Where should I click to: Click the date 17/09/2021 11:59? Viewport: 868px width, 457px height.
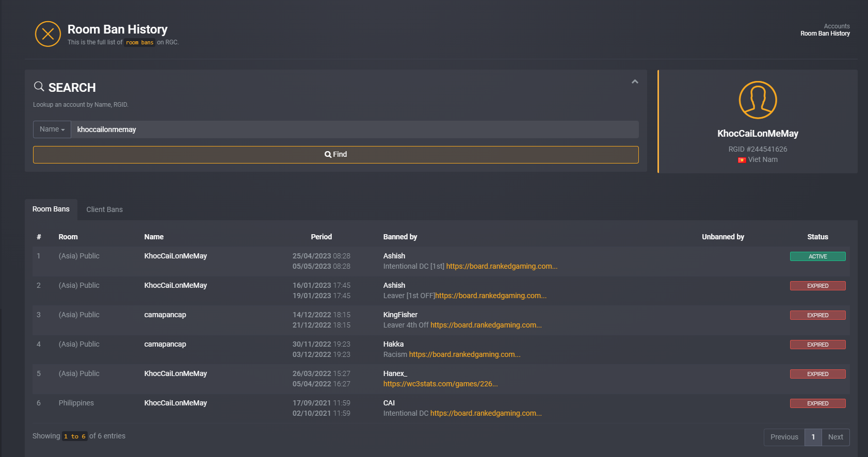[321, 403]
